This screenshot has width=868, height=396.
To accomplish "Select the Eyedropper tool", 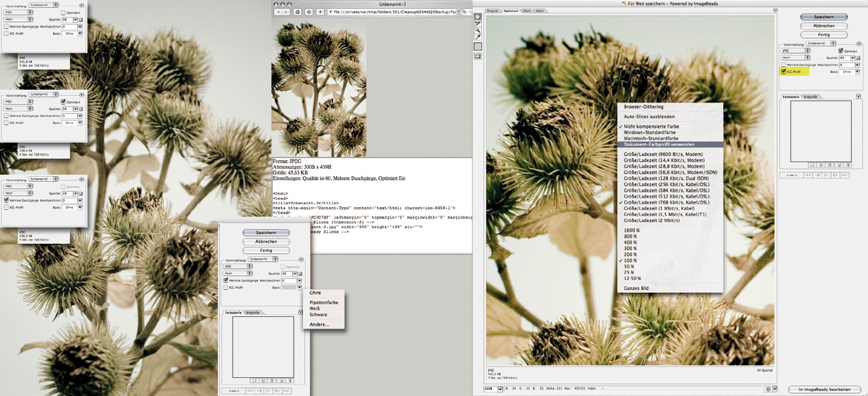I will (x=478, y=38).
